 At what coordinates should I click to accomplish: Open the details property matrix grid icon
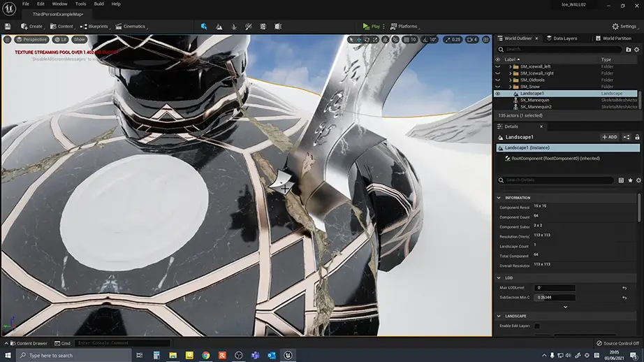pos(620,180)
